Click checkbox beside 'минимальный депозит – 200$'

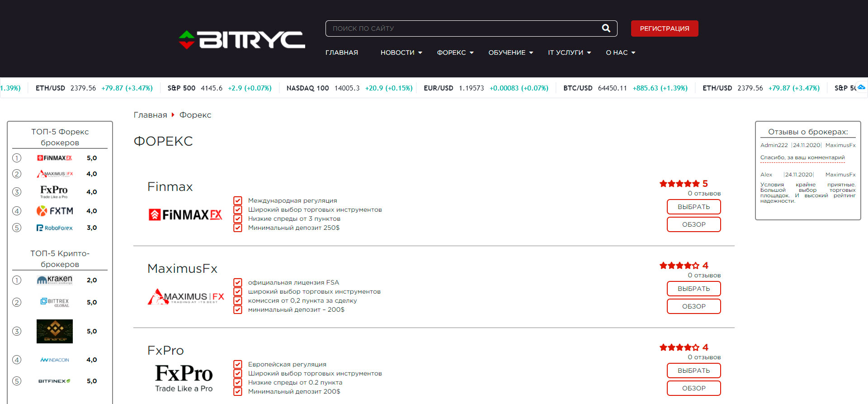pyautogui.click(x=238, y=309)
